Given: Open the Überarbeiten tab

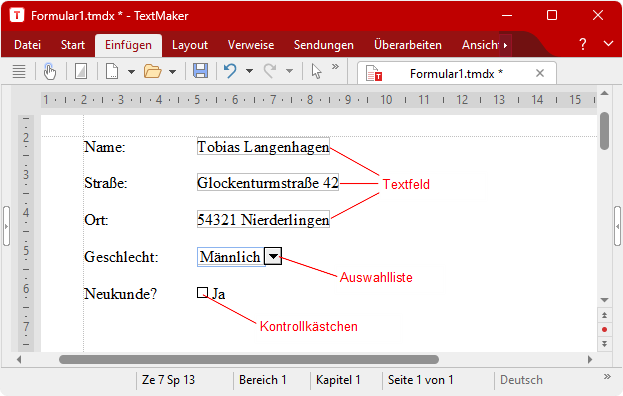Looking at the screenshot, I should pos(408,45).
